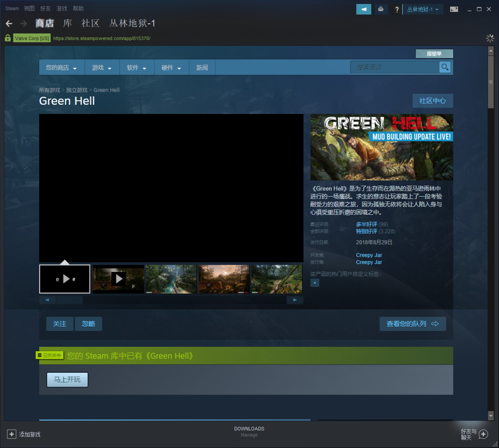Expand the 游戏 dropdown menu
The height and width of the screenshot is (448, 499).
(102, 68)
